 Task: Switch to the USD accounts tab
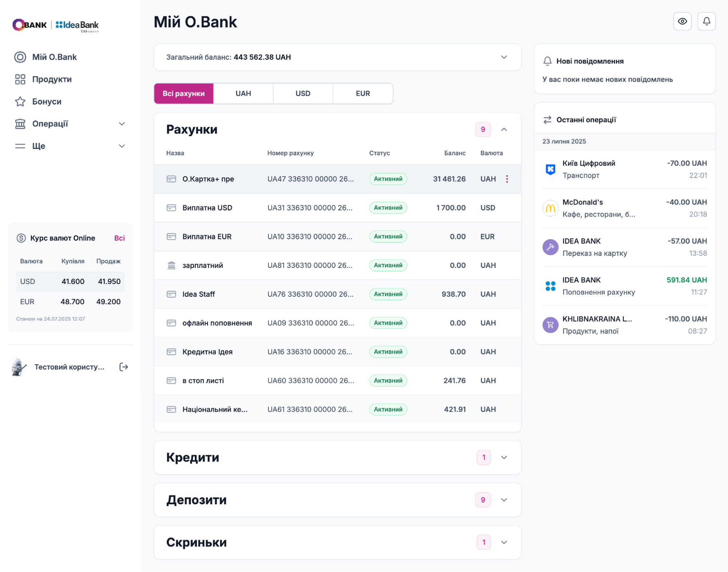[303, 94]
